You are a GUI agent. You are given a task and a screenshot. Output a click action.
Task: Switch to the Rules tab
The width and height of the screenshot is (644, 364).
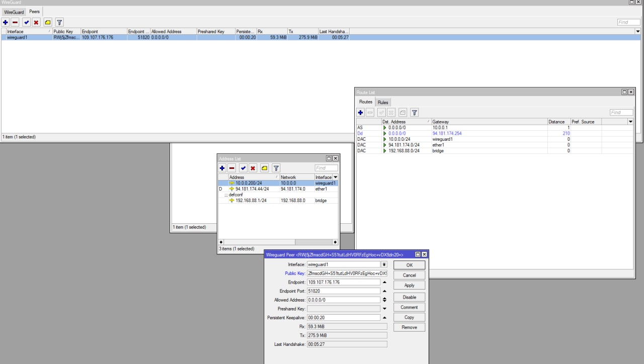pyautogui.click(x=383, y=103)
